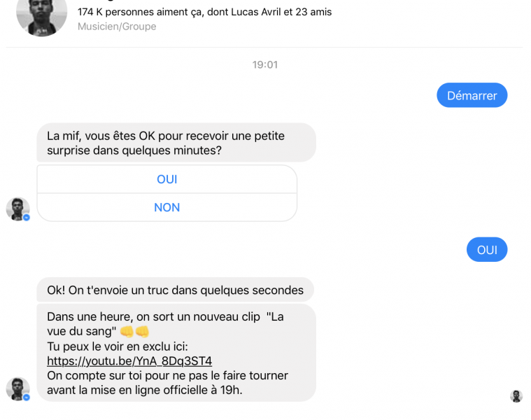Click the fist emojis after "La vue du sang"

[135, 331]
